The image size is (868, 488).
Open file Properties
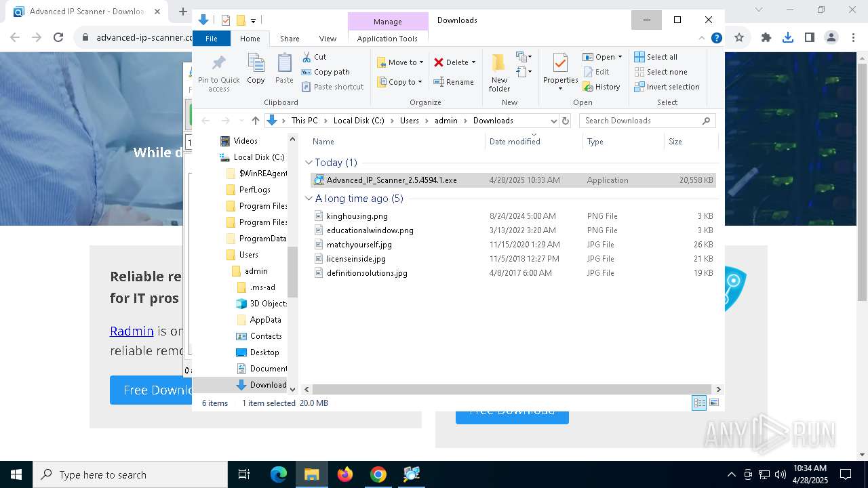(560, 73)
